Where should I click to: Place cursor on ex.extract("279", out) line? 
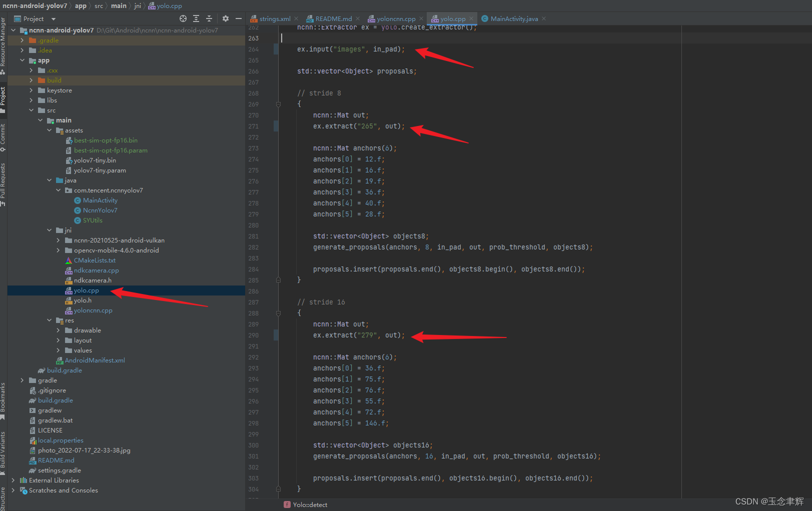tap(359, 335)
